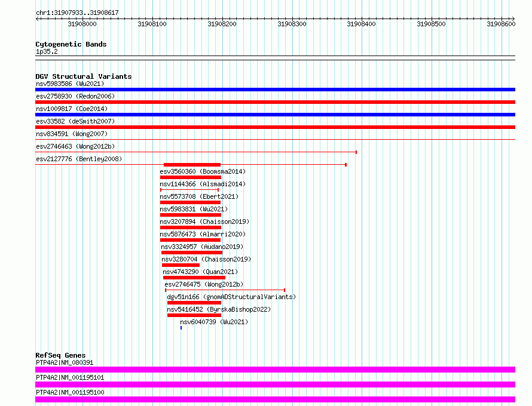532x406 pixels.
Task: Open esv2746463 (Wong2012b) variant label
Action: pos(75,146)
